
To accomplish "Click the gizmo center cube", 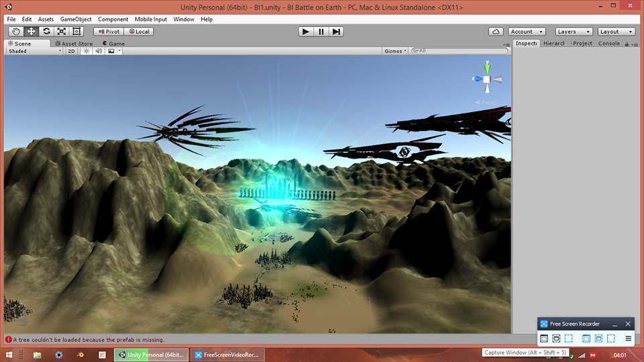I will [x=487, y=79].
